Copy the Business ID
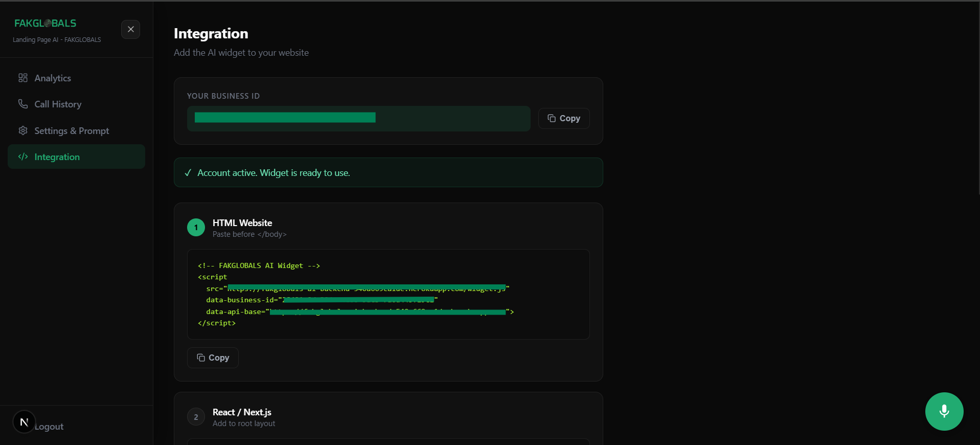 click(x=564, y=118)
